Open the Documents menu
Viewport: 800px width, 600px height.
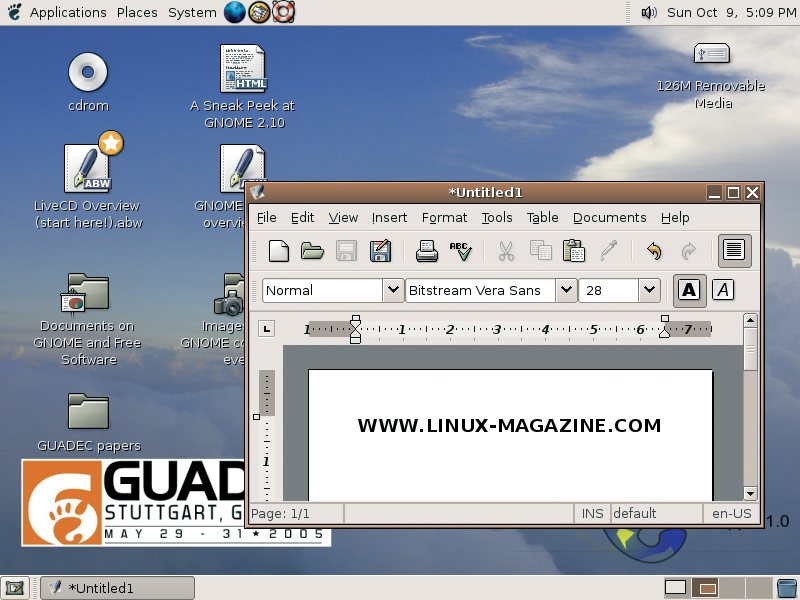click(610, 218)
